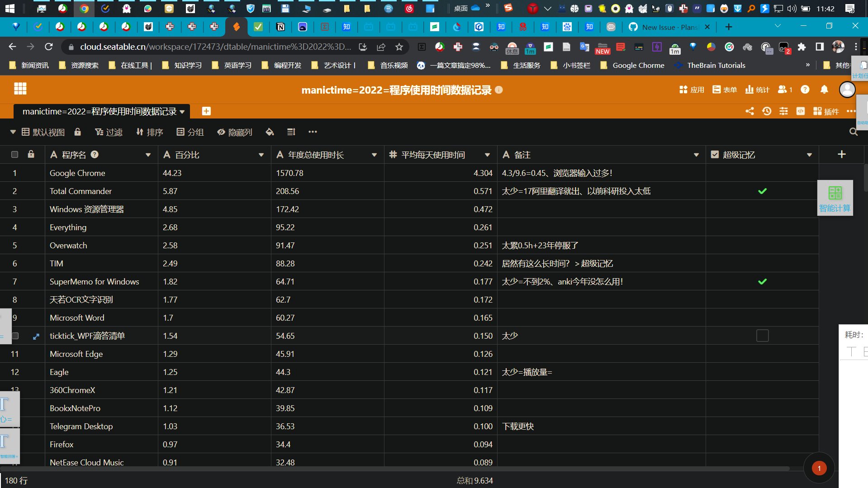Select the Overwatch 备注 note cell
The height and width of the screenshot is (488, 868).
601,245
